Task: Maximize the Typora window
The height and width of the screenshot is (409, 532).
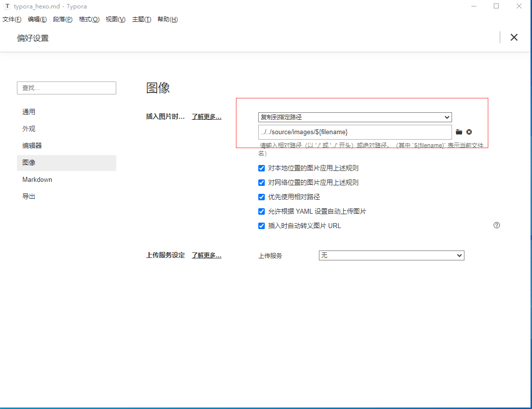Action: [496, 6]
